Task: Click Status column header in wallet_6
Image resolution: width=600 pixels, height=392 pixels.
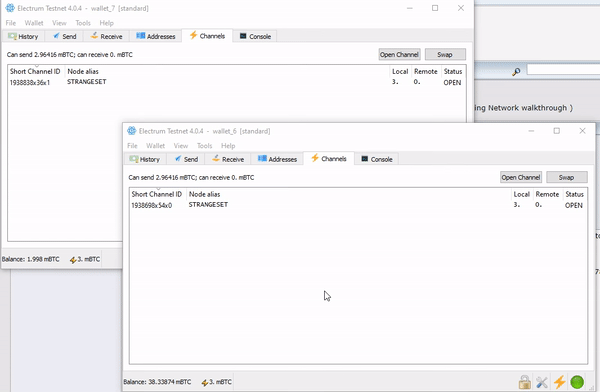Action: tap(574, 194)
